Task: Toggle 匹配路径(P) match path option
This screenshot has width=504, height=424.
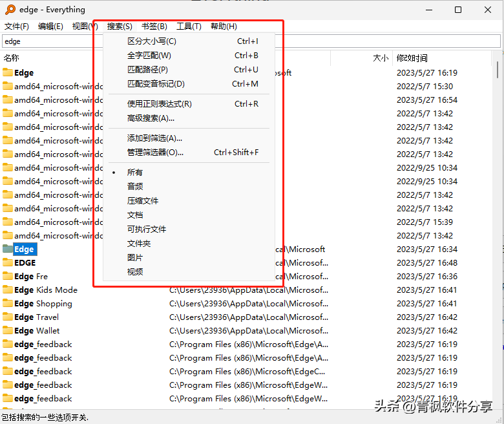Action: (x=189, y=69)
